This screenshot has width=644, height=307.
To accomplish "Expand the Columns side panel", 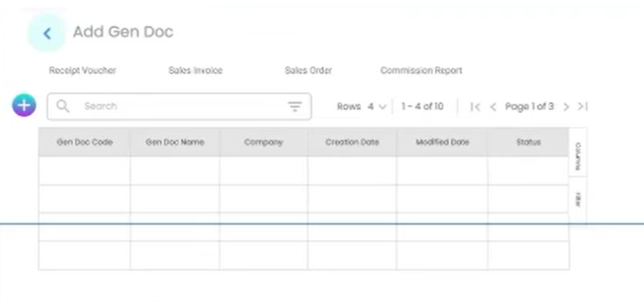I will coord(578,156).
